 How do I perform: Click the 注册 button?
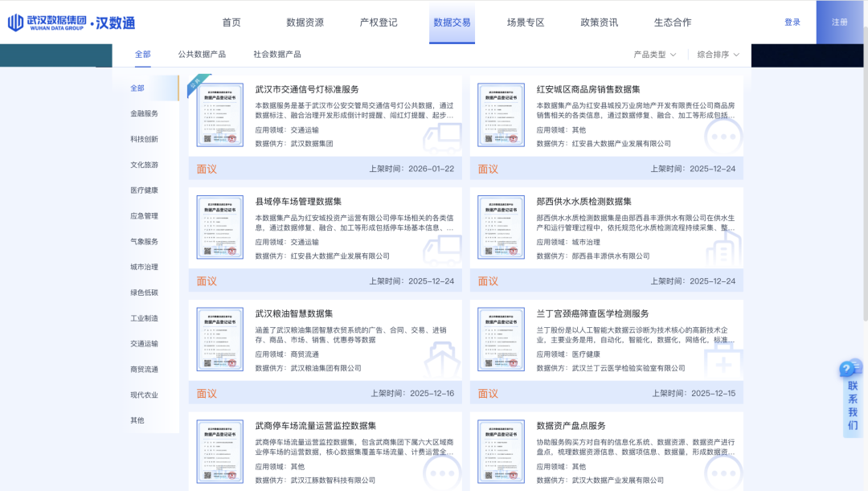pos(839,23)
